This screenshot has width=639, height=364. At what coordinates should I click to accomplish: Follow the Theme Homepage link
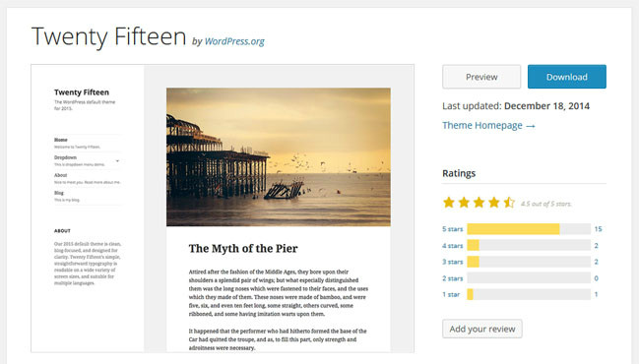coord(488,125)
